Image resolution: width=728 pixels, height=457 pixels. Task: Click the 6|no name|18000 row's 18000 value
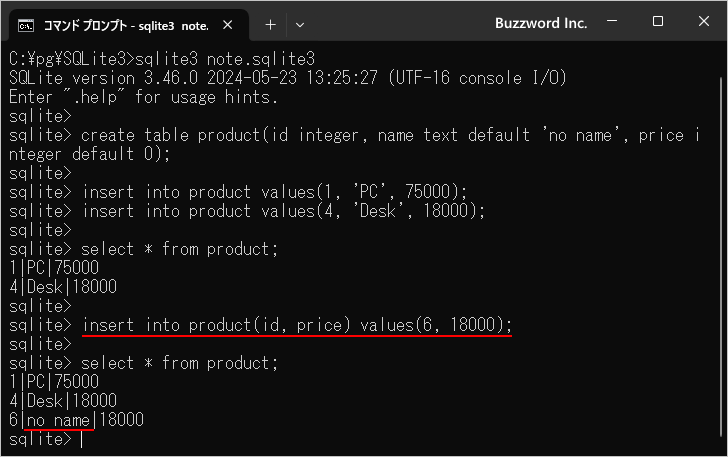pos(122,420)
